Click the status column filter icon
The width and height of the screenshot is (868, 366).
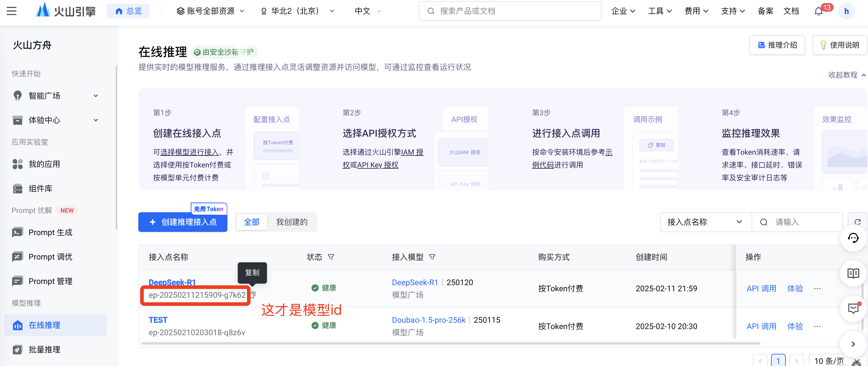331,257
